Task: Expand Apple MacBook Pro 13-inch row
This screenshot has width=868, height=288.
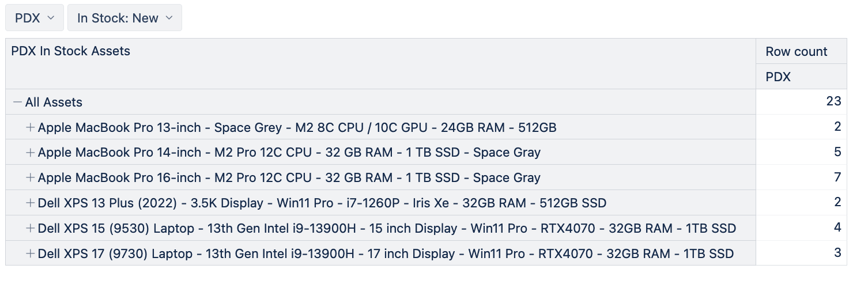Action: click(31, 127)
